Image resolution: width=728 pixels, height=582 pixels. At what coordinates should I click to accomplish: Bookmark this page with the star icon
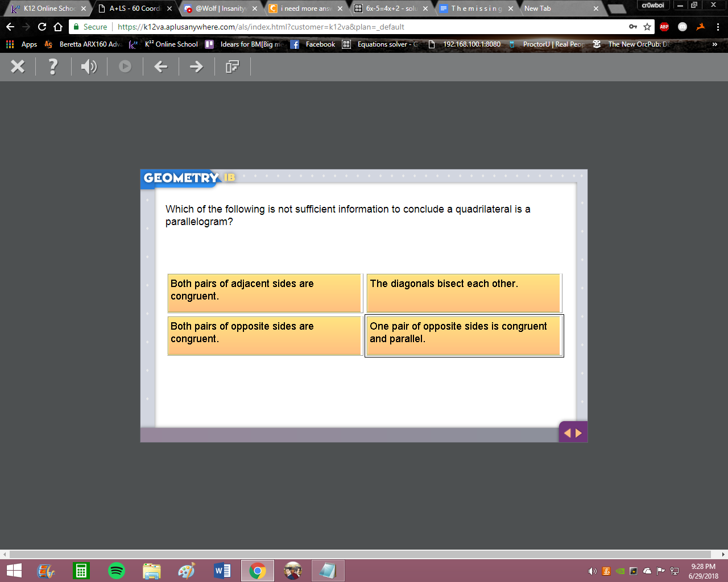click(x=647, y=27)
